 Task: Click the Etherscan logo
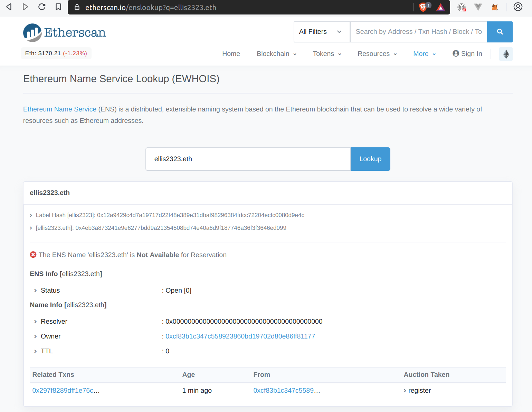(x=65, y=33)
